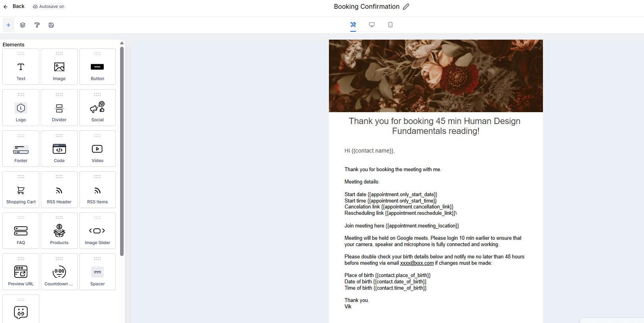644x323 pixels.
Task: Choose the Divider element
Action: (59, 108)
